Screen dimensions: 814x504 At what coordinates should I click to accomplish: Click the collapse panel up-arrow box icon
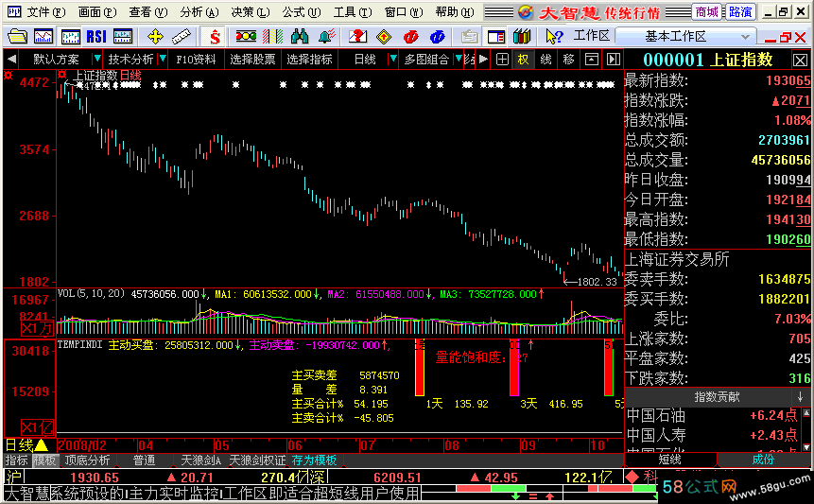591,60
